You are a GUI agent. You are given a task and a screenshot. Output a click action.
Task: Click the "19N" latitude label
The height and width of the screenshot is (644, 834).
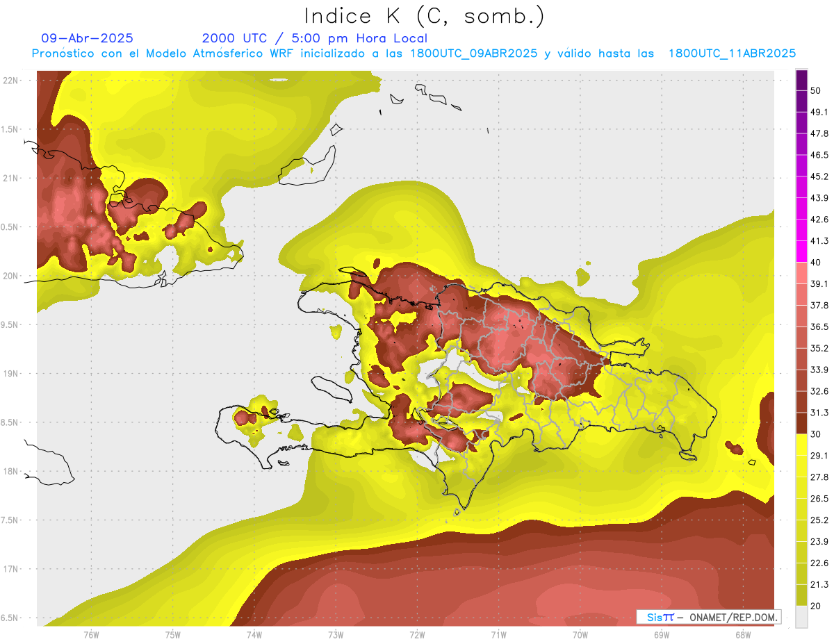[12, 373]
